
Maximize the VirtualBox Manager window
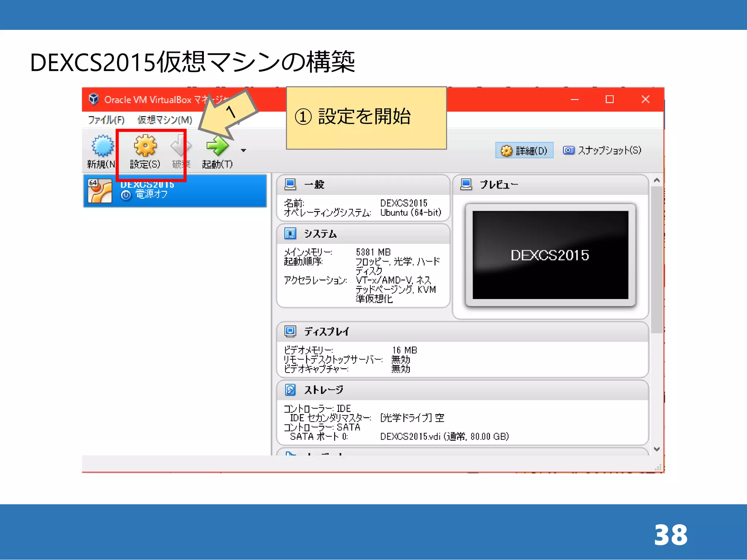pos(609,99)
